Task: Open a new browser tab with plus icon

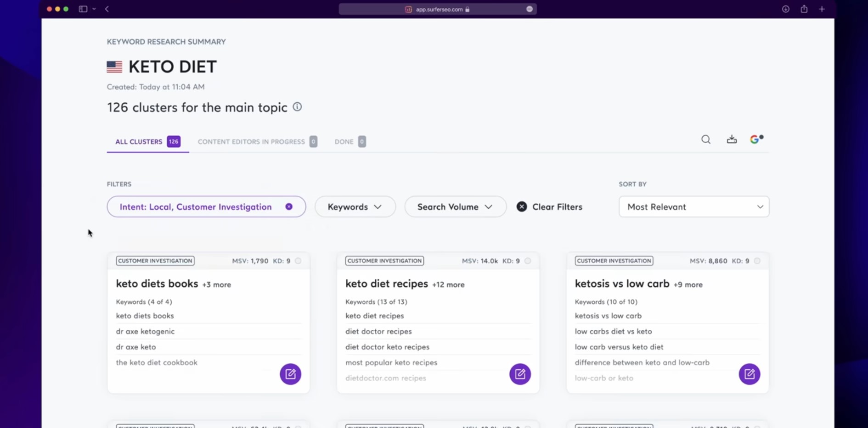Action: (822, 9)
